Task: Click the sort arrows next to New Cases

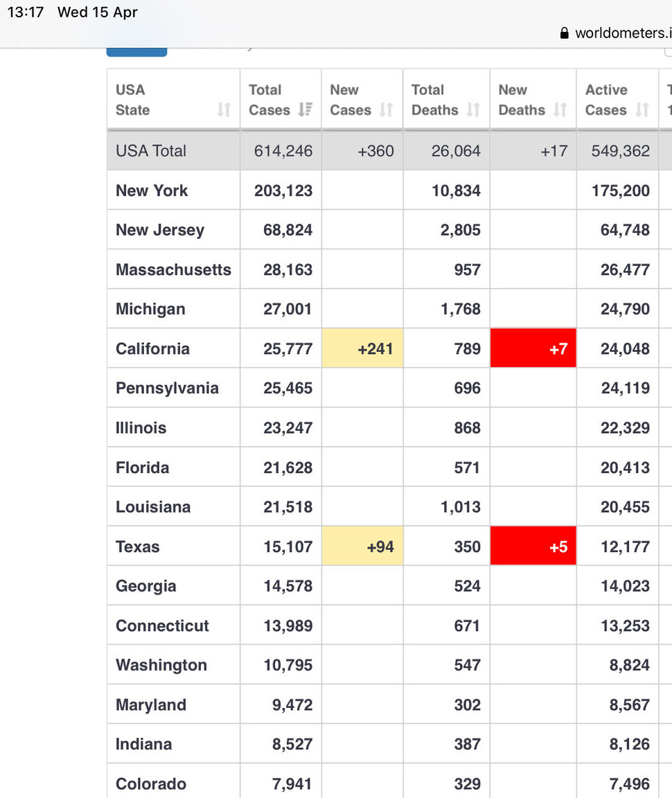Action: pos(387,109)
